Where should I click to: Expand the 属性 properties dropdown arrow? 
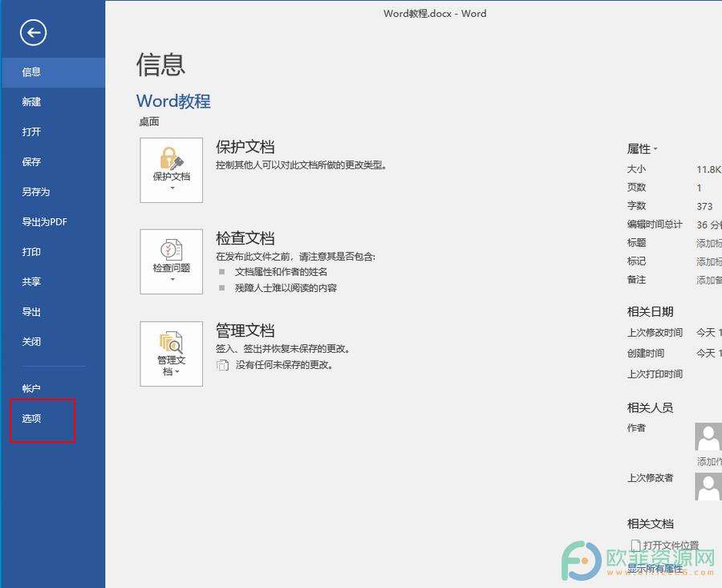click(x=655, y=149)
